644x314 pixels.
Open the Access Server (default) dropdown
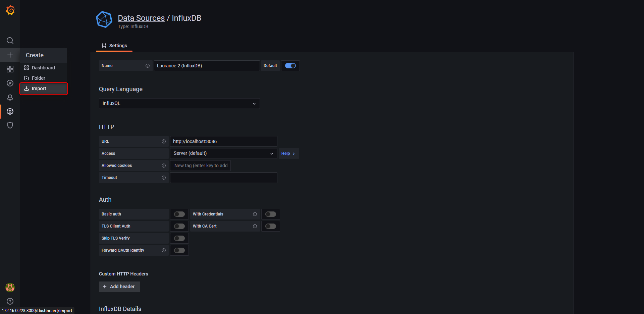pos(223,153)
